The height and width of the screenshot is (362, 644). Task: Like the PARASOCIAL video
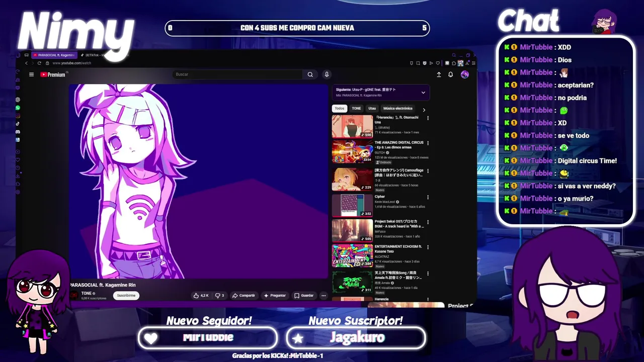[x=201, y=296]
